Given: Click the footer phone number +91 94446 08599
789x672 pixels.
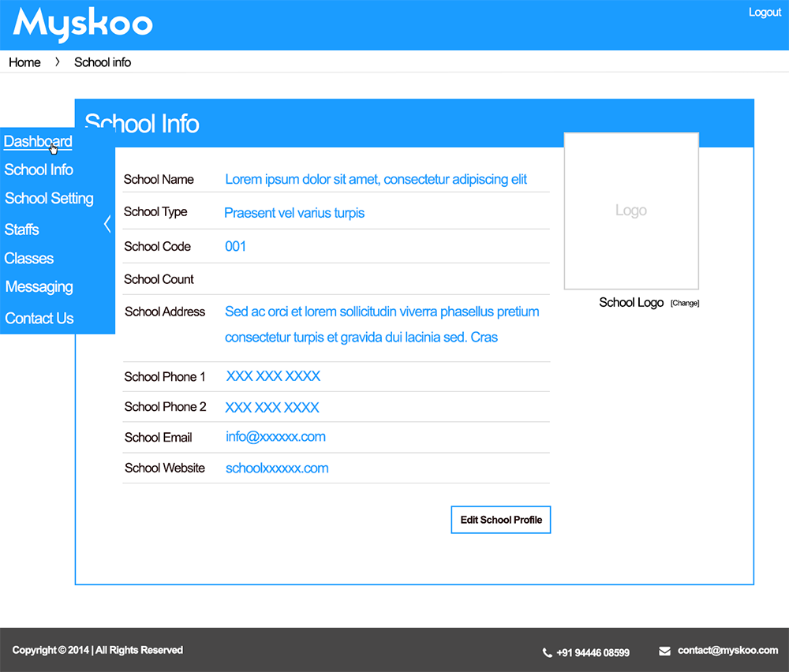Looking at the screenshot, I should (593, 653).
